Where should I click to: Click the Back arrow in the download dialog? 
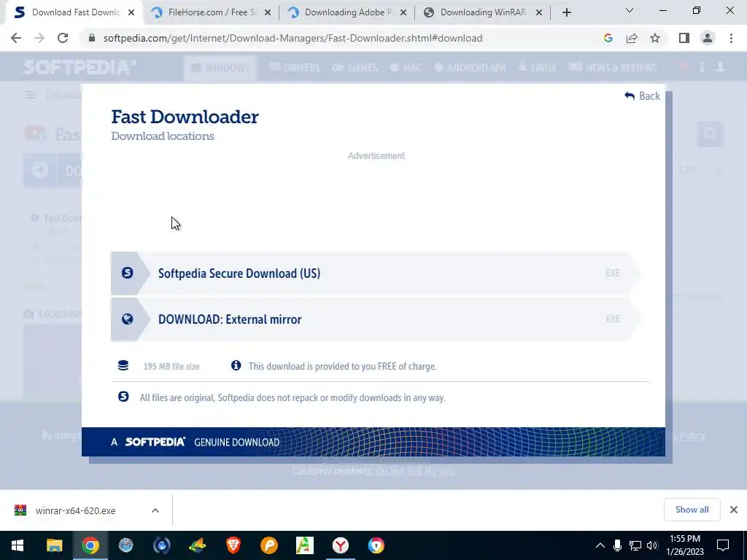[642, 96]
